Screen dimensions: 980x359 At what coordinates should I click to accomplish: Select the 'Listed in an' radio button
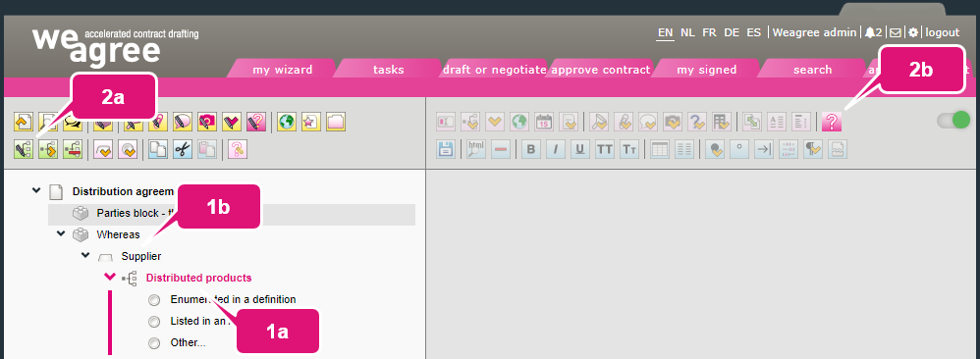[154, 322]
